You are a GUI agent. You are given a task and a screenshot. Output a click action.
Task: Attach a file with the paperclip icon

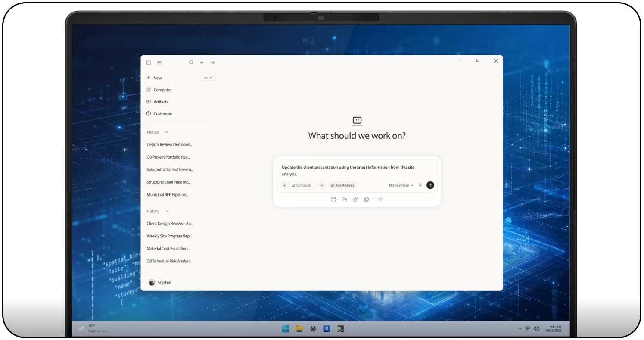pos(355,200)
